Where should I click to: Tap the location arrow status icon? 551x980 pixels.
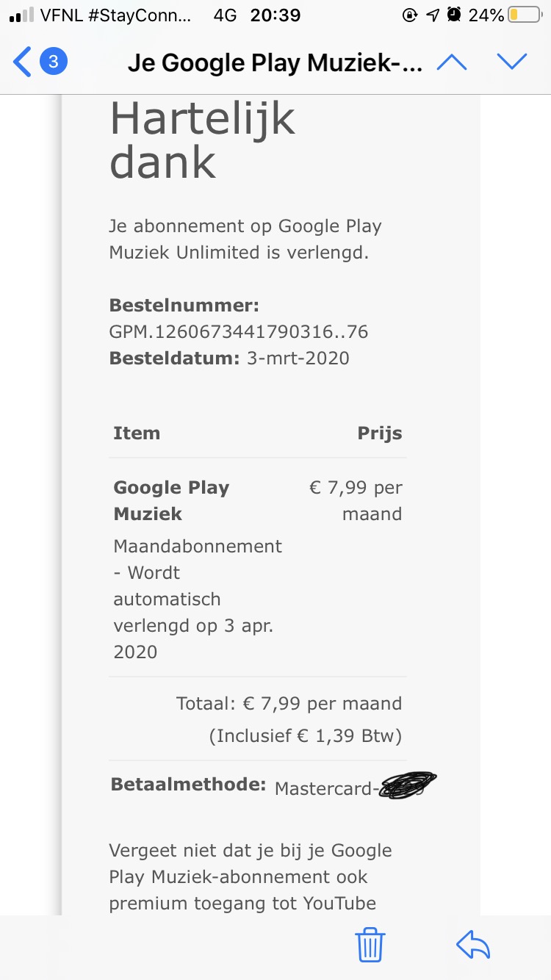(433, 15)
